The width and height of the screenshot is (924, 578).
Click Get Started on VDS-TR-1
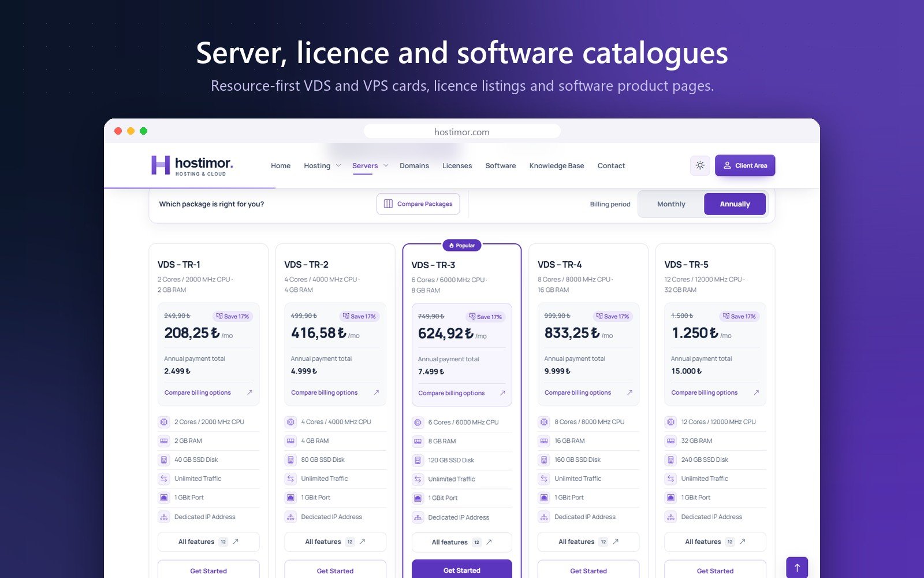208,570
